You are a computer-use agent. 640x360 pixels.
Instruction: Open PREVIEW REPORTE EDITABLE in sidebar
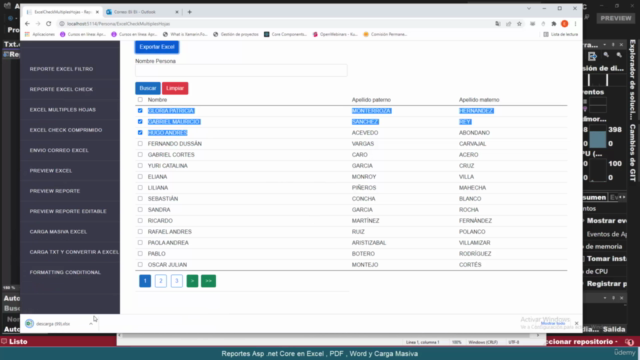[x=68, y=211]
